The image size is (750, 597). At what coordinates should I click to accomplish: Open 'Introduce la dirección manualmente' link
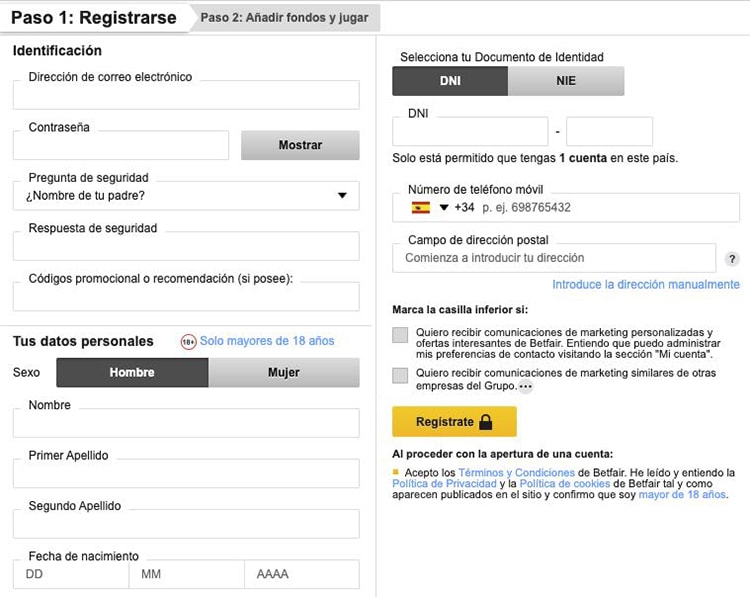point(646,285)
